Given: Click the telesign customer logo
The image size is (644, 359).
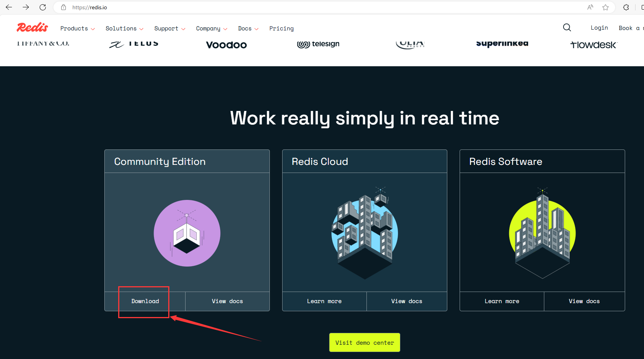Looking at the screenshot, I should point(318,44).
